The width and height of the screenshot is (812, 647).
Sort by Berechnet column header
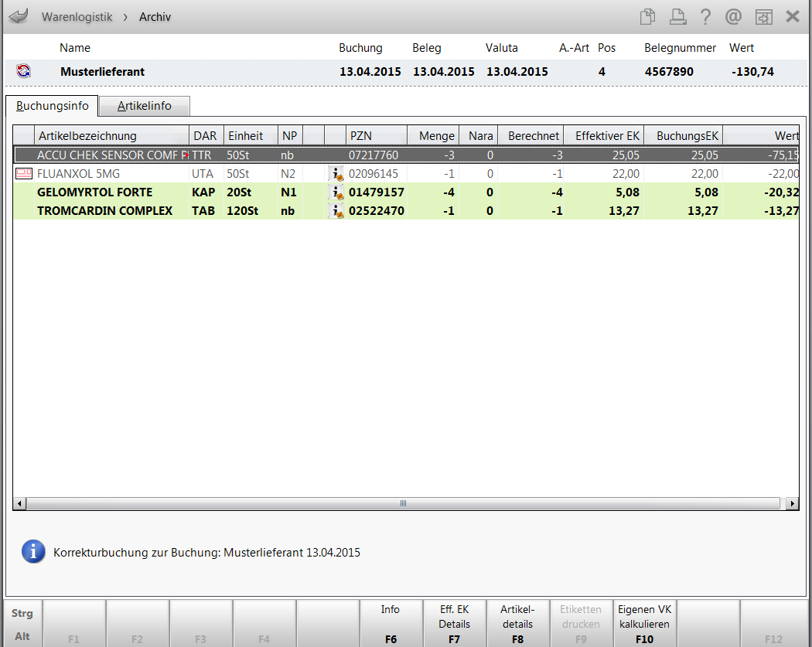coord(531,135)
